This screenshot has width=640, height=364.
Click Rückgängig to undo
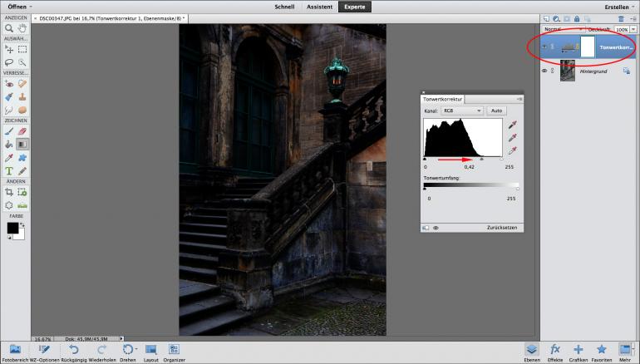[x=73, y=352]
